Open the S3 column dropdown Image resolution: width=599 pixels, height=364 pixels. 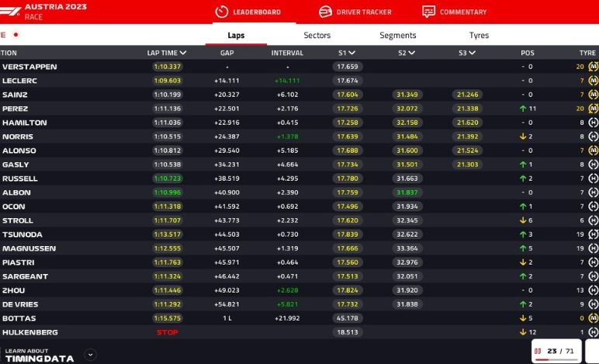473,53
